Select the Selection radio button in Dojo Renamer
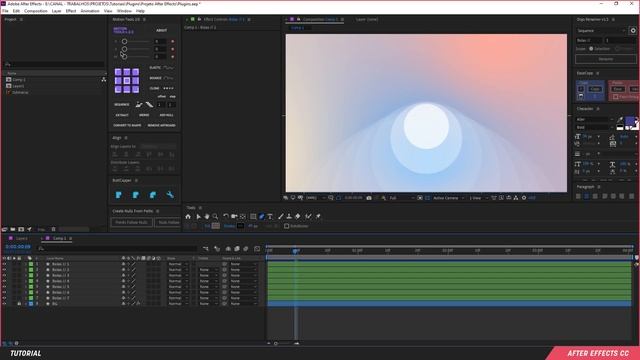This screenshot has width=640, height=360. click(x=591, y=49)
